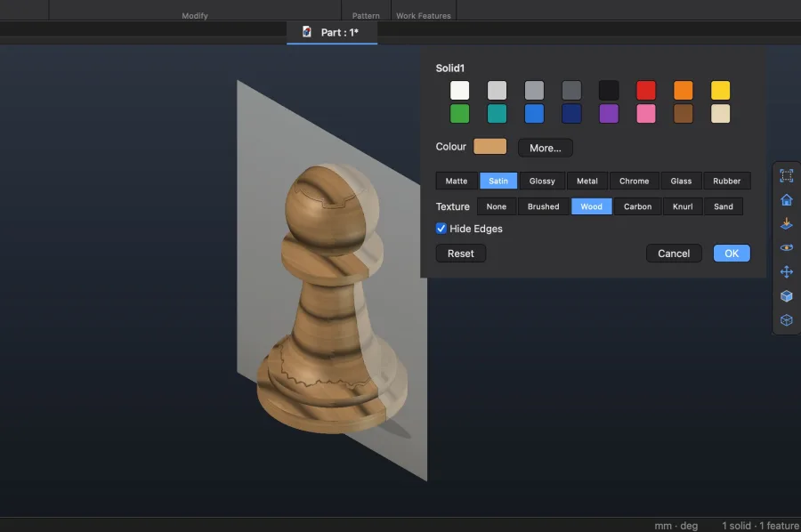Screen dimensions: 801x532
Task: Set texture to None
Action: click(x=496, y=206)
